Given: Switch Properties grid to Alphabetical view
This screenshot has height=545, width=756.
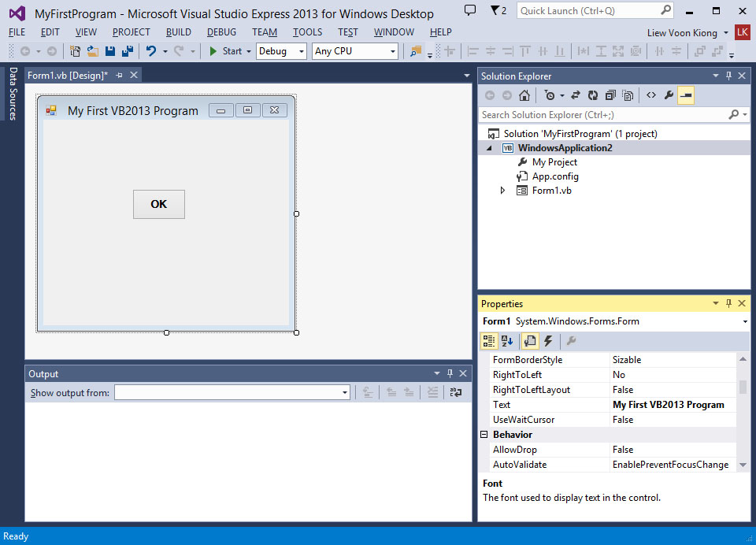Looking at the screenshot, I should [x=506, y=341].
